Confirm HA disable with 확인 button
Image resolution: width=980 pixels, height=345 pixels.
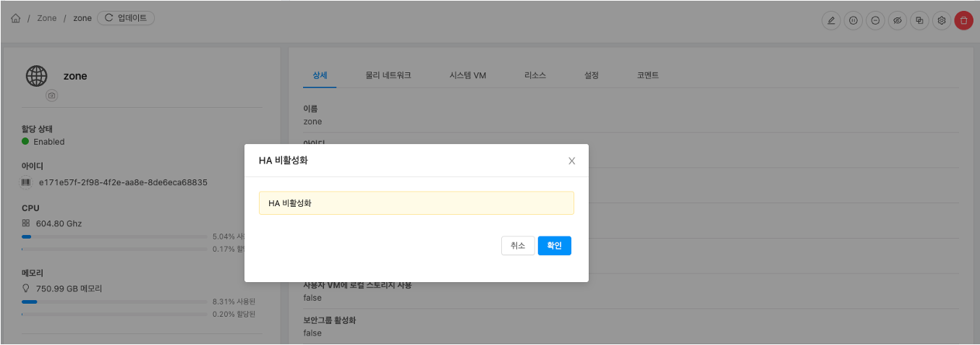pos(555,246)
